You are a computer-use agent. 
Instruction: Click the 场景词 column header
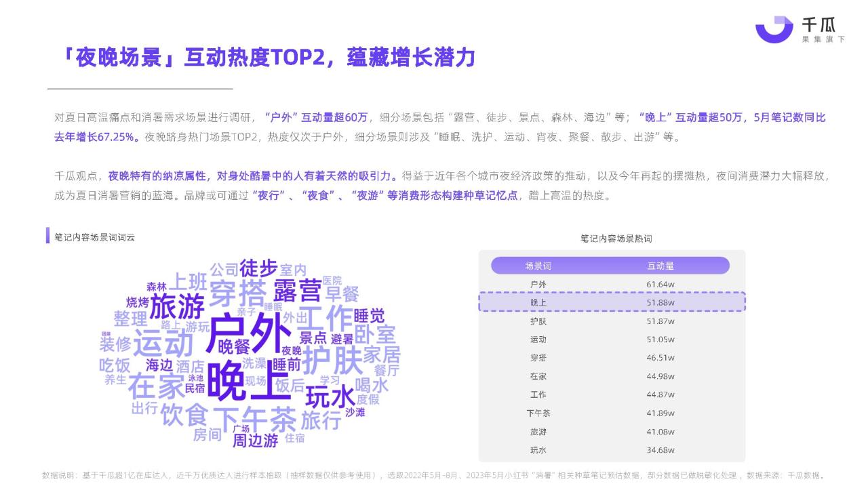tap(538, 266)
